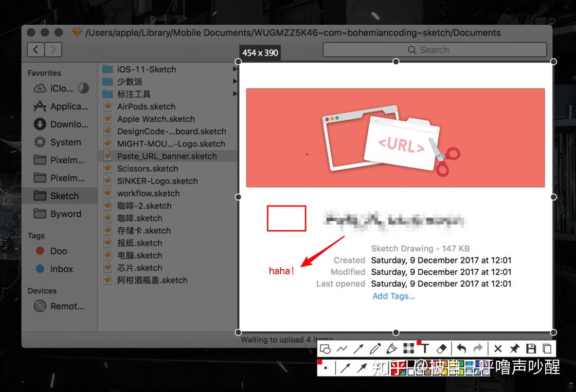Undo the last annotation

pos(461,348)
